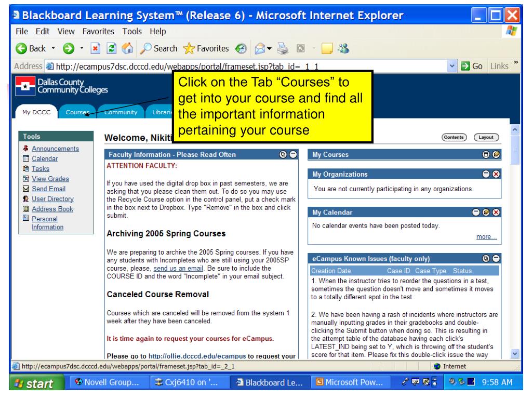
Task: Remove the My Organizations module
Action: coord(496,174)
